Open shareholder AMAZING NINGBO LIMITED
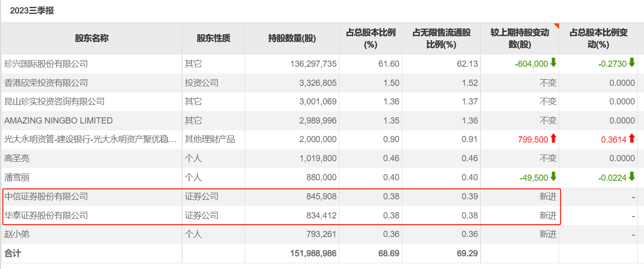 (x=59, y=121)
